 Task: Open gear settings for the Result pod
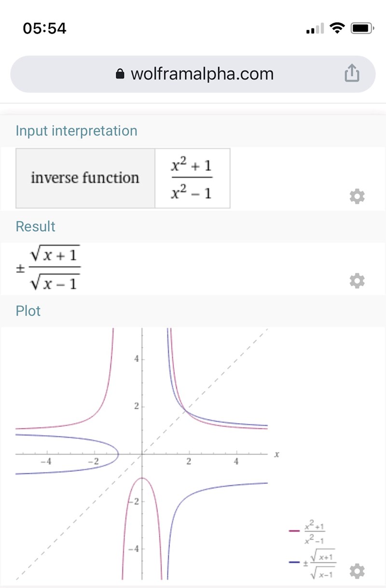357,280
